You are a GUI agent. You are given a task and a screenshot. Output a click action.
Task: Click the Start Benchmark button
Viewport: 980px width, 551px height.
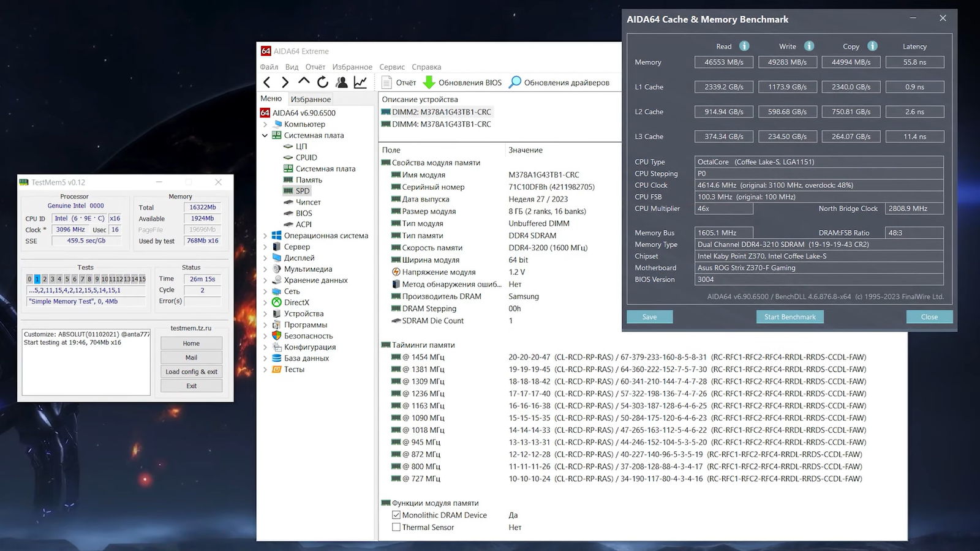[790, 317]
